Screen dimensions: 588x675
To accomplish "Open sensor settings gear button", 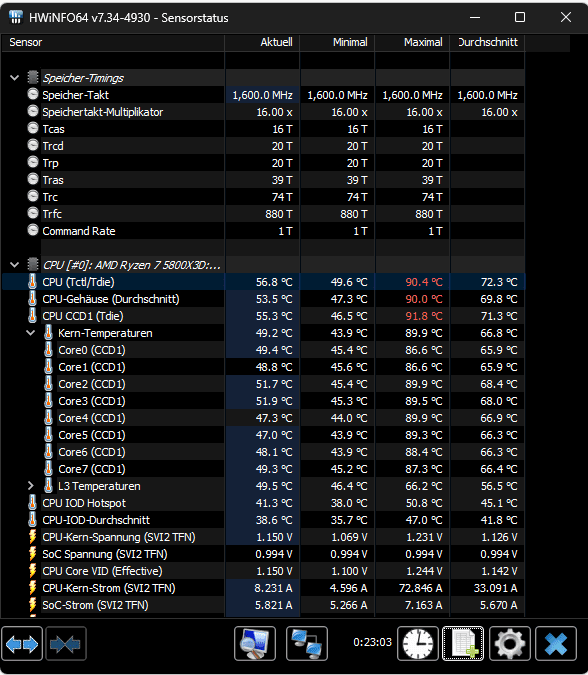I will (x=510, y=644).
